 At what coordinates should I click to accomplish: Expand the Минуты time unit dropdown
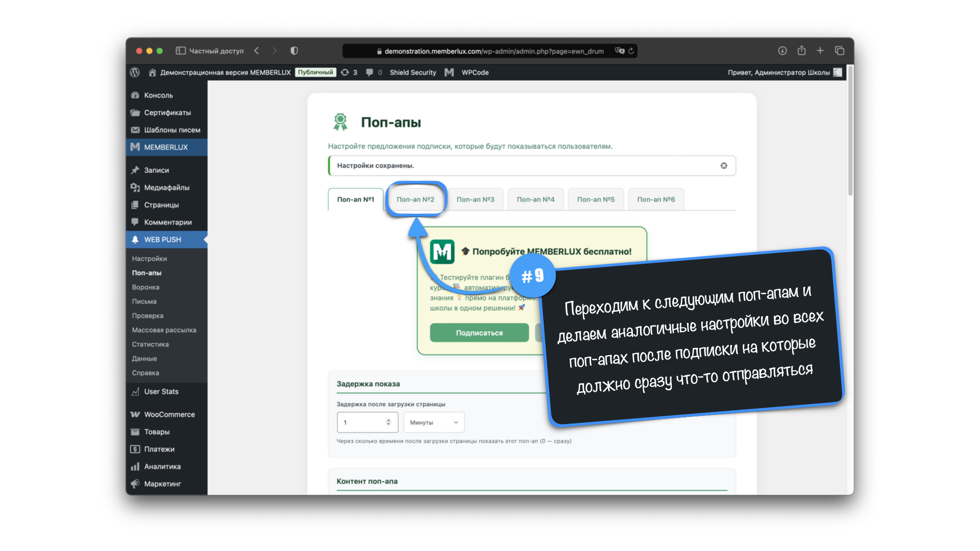(434, 422)
